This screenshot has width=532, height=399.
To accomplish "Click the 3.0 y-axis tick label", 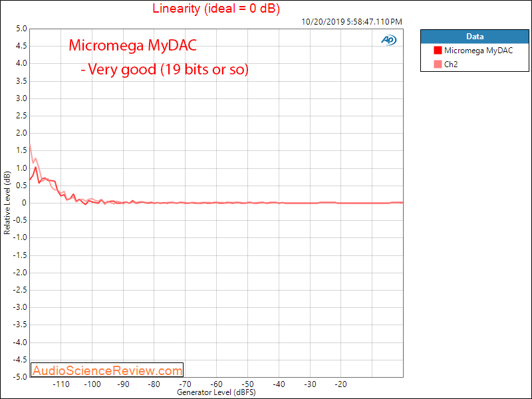I will tap(21, 98).
